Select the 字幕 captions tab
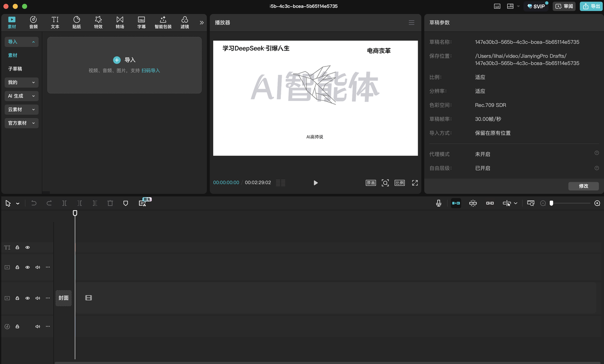This screenshot has height=364, width=604. (x=141, y=22)
